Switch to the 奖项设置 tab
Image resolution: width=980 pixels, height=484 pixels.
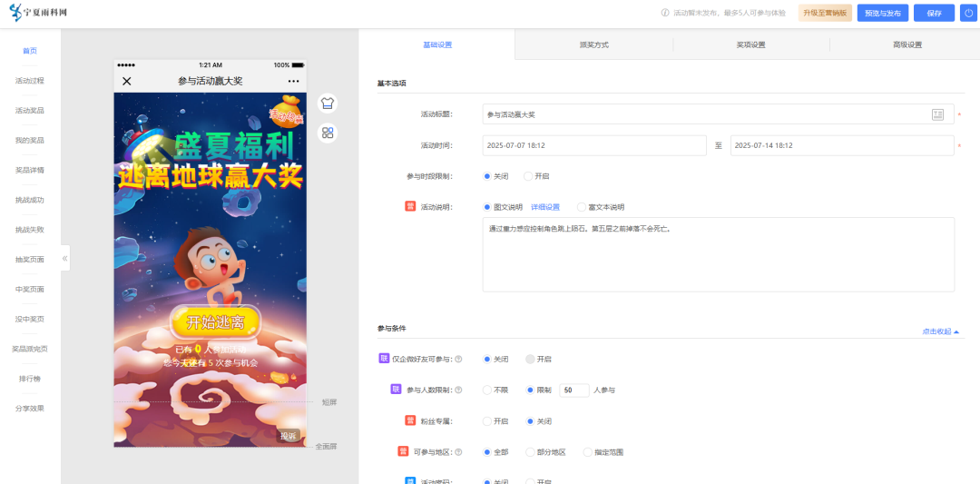[x=750, y=45]
